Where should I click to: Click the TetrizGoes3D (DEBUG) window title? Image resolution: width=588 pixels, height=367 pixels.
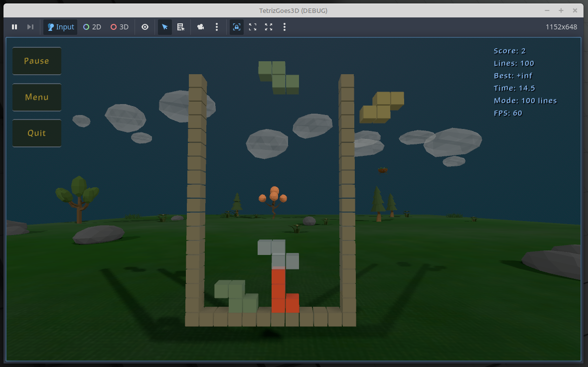[293, 10]
